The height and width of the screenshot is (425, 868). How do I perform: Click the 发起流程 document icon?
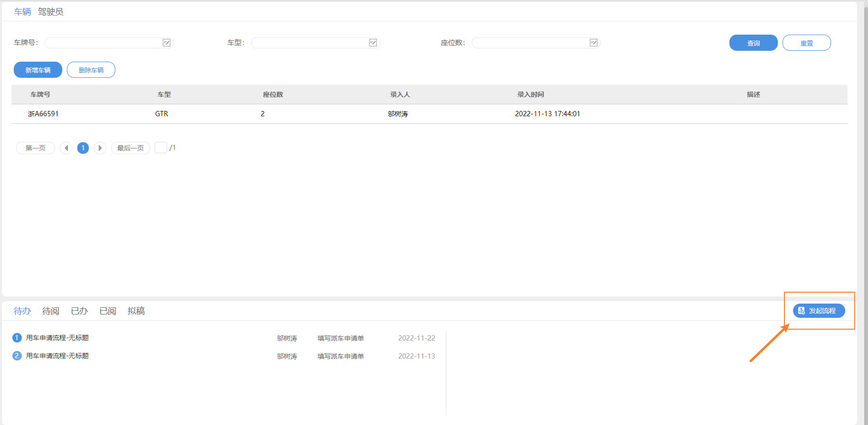[802, 311]
